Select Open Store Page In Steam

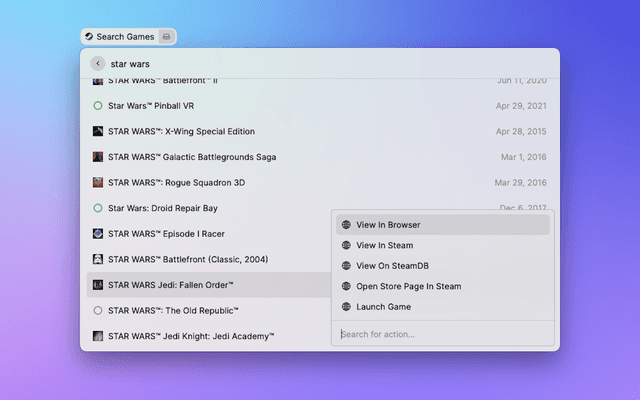coord(408,286)
